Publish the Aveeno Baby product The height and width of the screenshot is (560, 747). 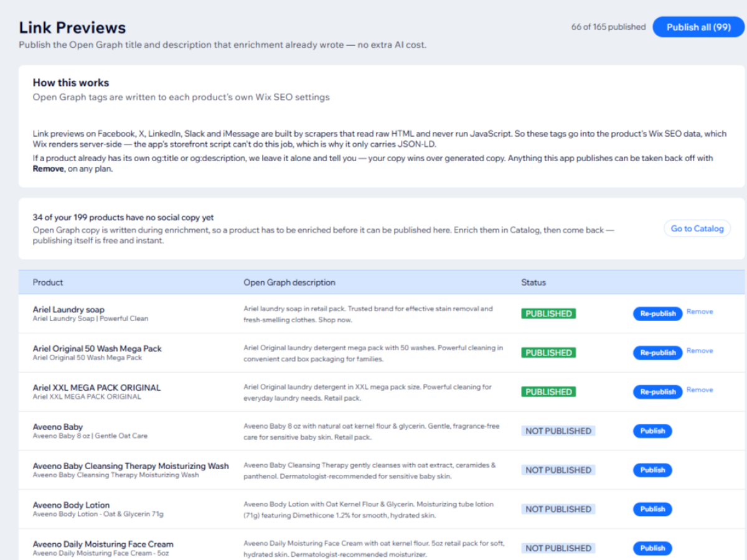tap(652, 431)
